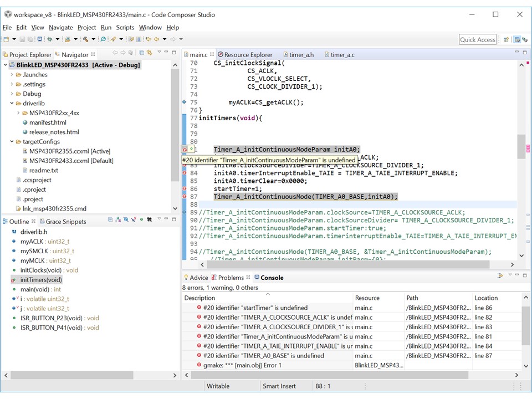Click the Collapse All icon in Outline view
Screen dimensions: 532x399
(110, 219)
